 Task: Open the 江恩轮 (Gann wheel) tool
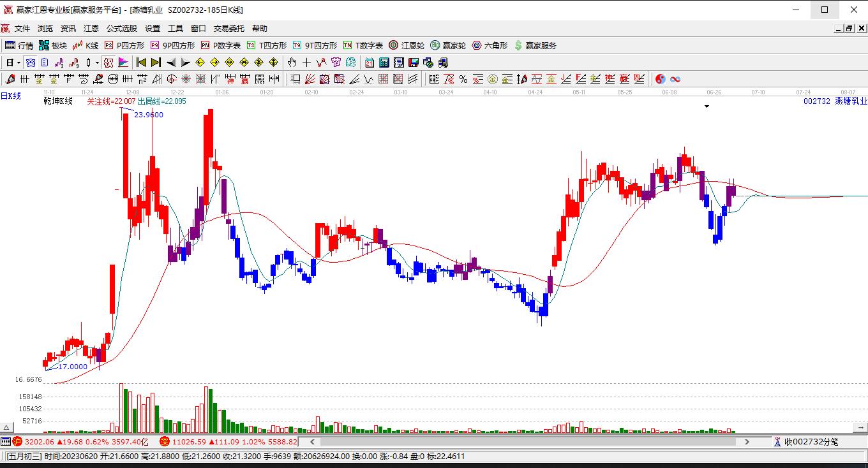coord(406,45)
